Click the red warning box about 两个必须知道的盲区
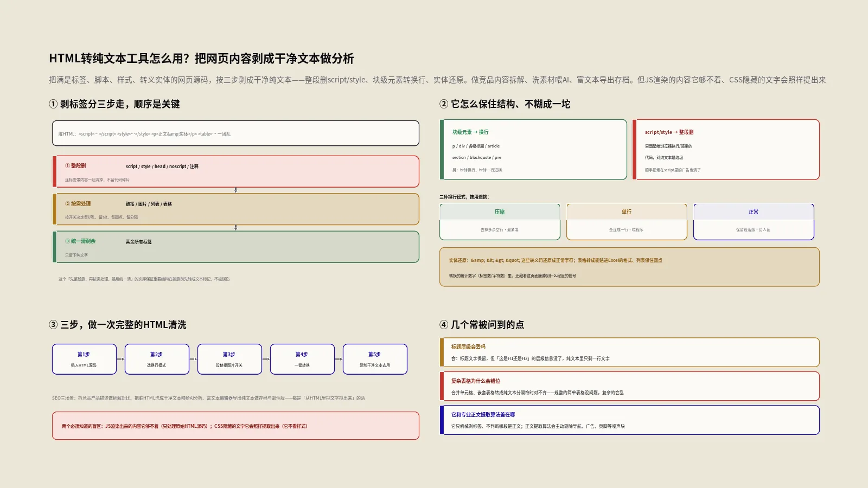Screen dimensions: 868x488 point(235,426)
